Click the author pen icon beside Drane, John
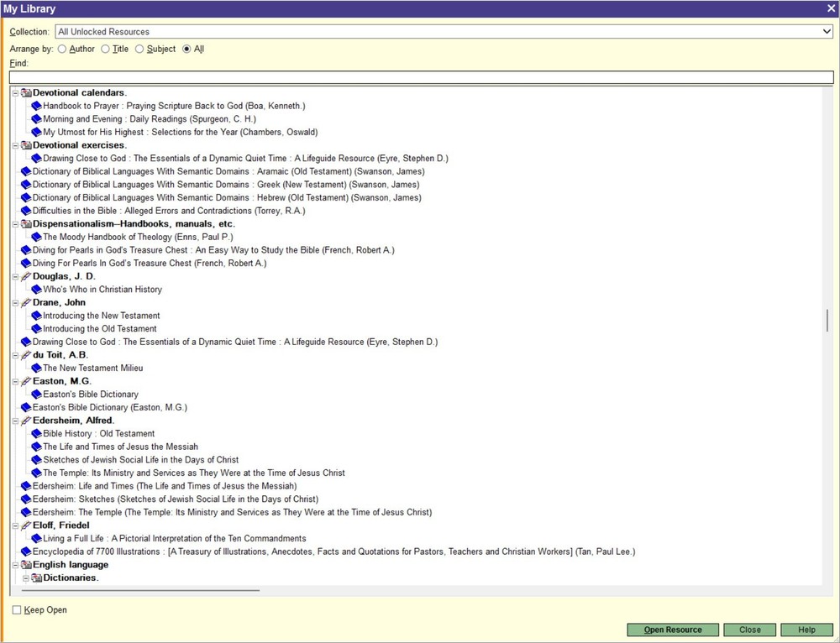Image resolution: width=840 pixels, height=643 pixels. [x=26, y=302]
